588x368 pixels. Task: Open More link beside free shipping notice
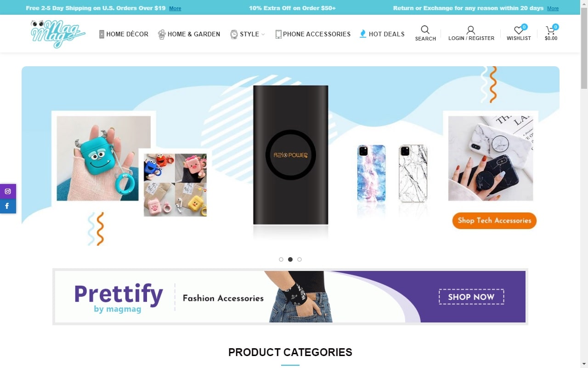pyautogui.click(x=175, y=8)
